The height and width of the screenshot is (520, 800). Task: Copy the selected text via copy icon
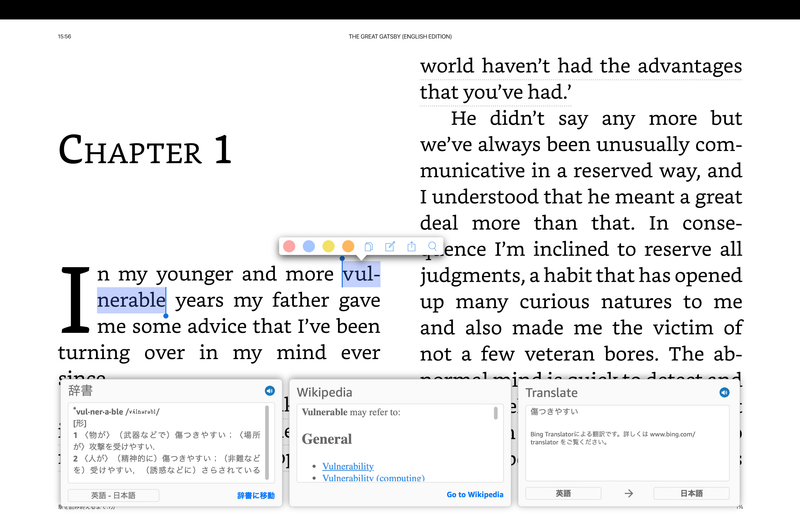(369, 246)
